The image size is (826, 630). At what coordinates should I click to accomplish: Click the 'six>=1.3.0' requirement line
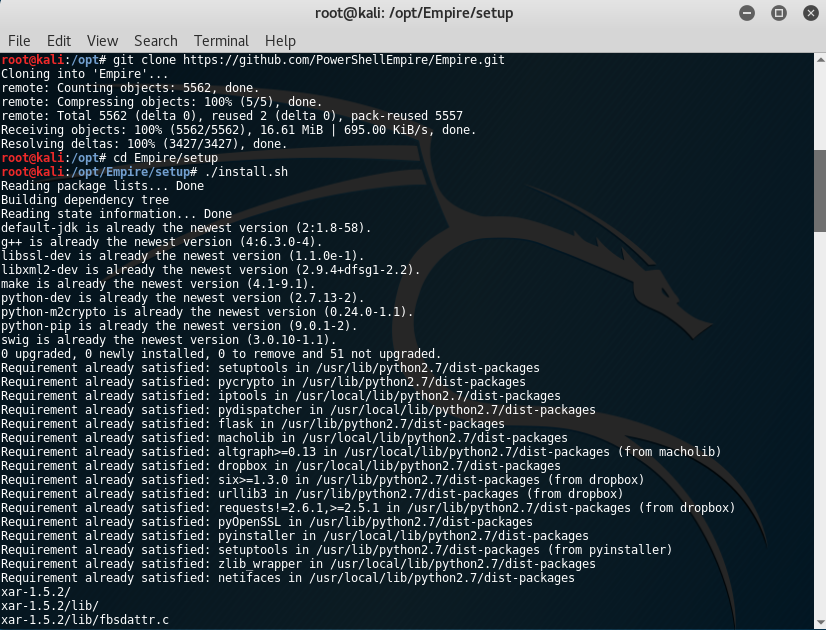tap(323, 480)
